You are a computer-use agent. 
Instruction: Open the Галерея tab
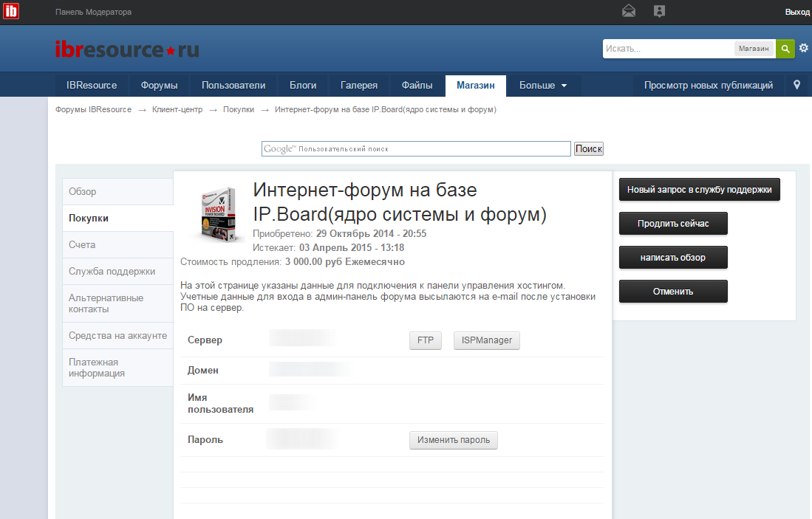click(359, 86)
